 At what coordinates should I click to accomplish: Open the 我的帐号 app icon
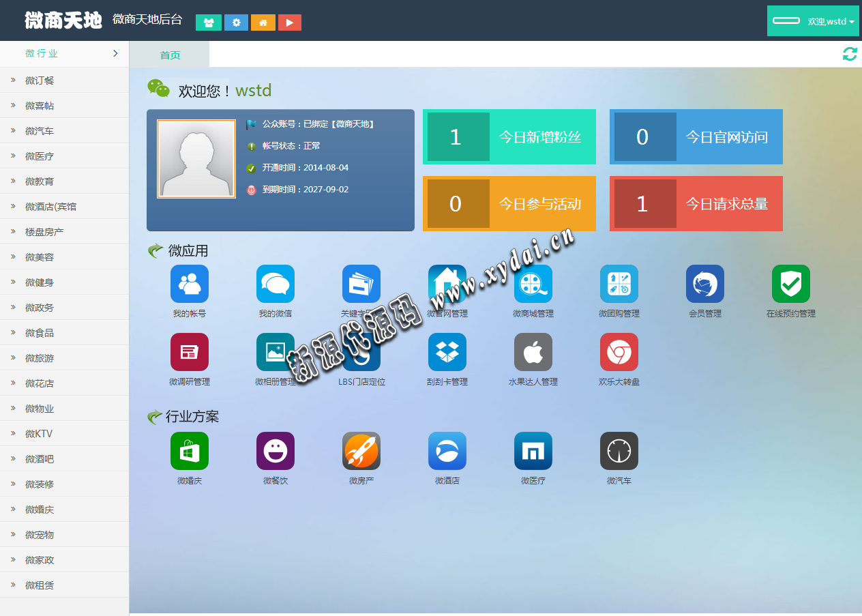pos(190,284)
